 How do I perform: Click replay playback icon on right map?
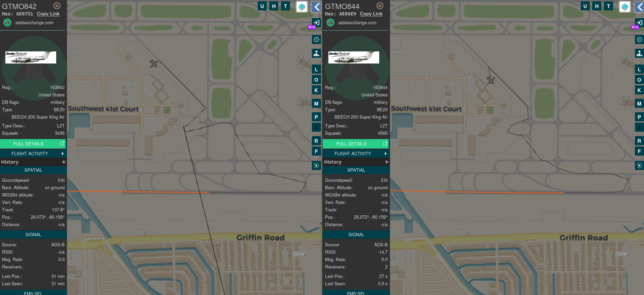pos(639,165)
